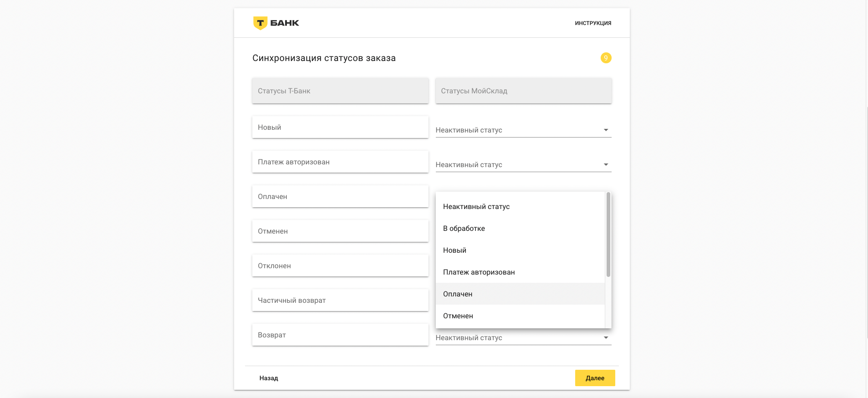Click the dropdown list scrollbar thumb
This screenshot has width=868, height=398.
click(608, 235)
